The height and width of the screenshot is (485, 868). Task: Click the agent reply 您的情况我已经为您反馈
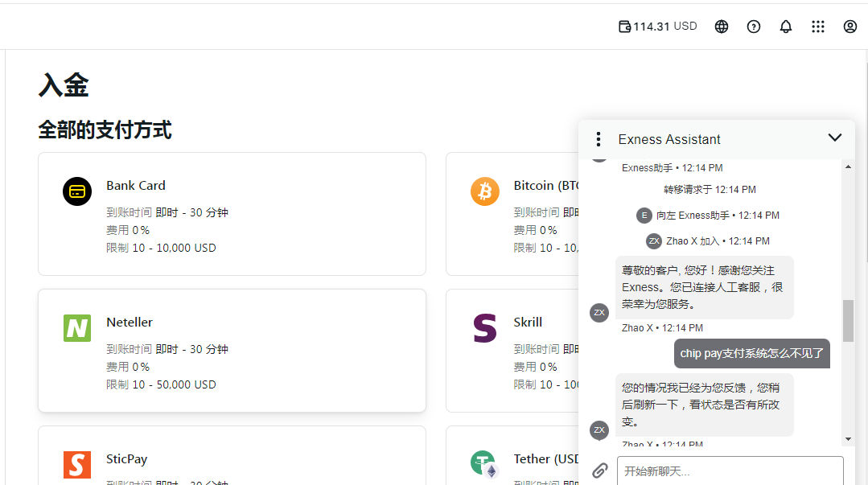click(705, 405)
